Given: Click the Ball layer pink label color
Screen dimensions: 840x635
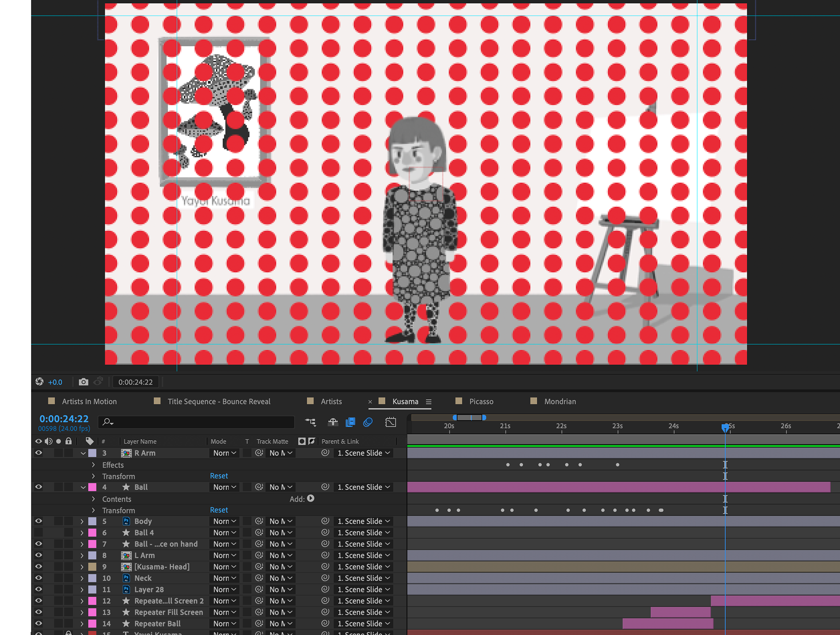Looking at the screenshot, I should click(92, 487).
